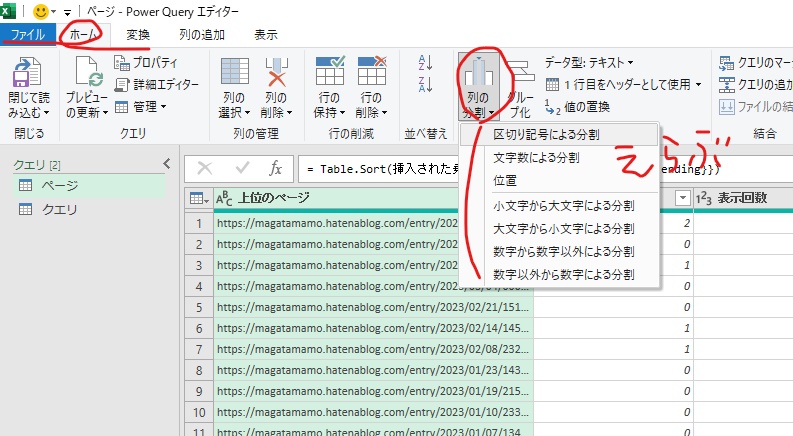The width and height of the screenshot is (793, 436).
Task: Click the URL cell ending 2023/01/19/215...
Action: 373,391
